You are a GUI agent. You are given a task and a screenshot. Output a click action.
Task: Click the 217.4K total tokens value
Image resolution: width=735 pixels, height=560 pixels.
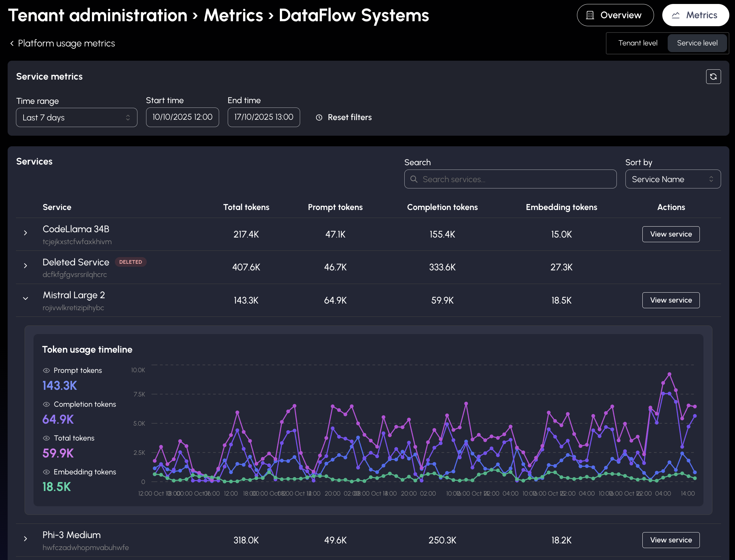(246, 234)
